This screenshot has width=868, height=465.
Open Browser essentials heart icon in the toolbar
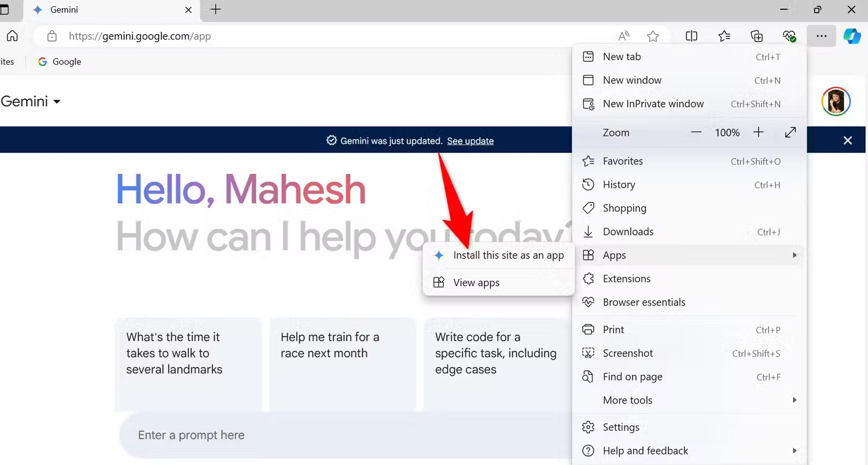coord(789,36)
